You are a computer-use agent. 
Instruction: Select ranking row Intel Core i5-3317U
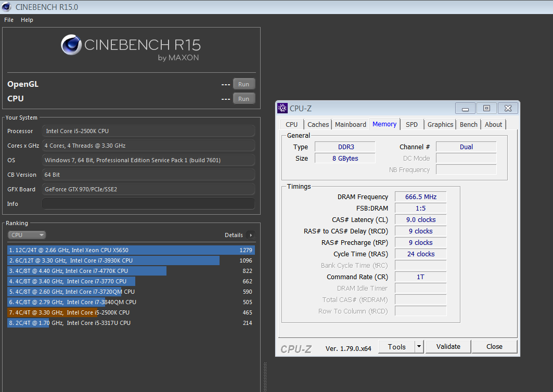(131, 323)
